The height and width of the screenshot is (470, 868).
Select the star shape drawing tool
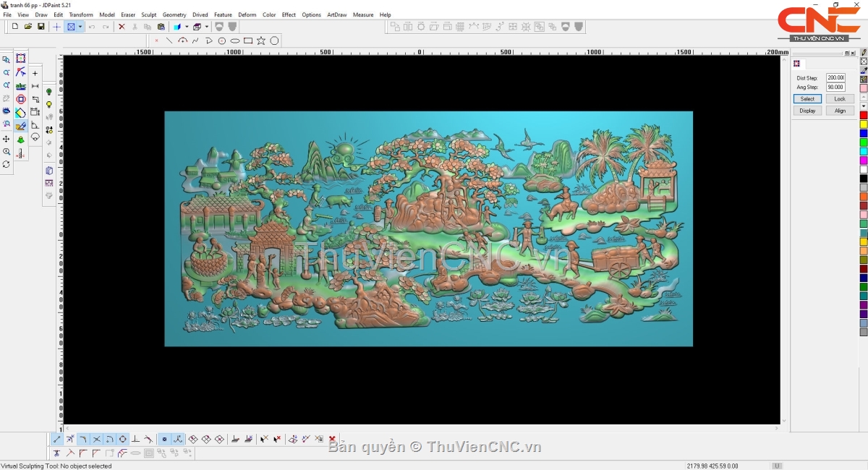(261, 40)
